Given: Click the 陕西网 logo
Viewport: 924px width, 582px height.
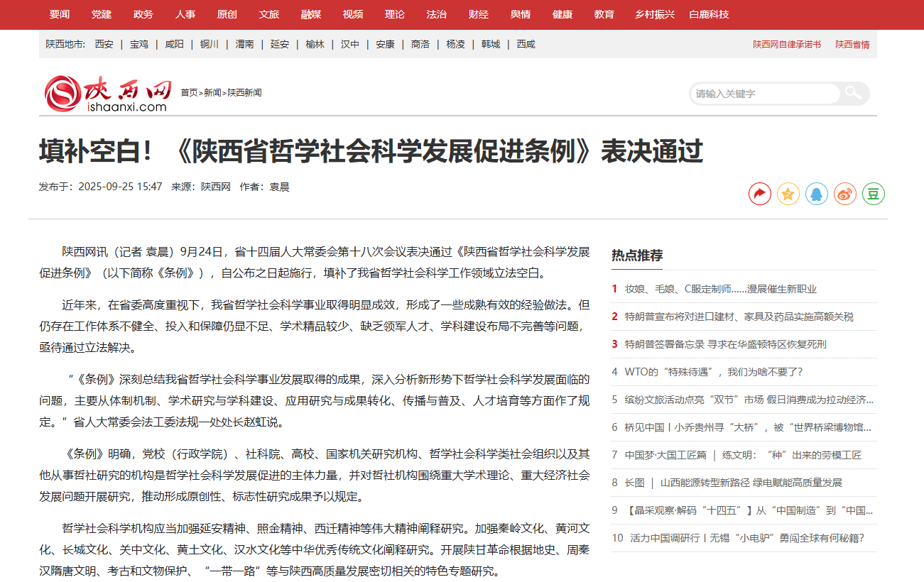Looking at the screenshot, I should [x=108, y=94].
